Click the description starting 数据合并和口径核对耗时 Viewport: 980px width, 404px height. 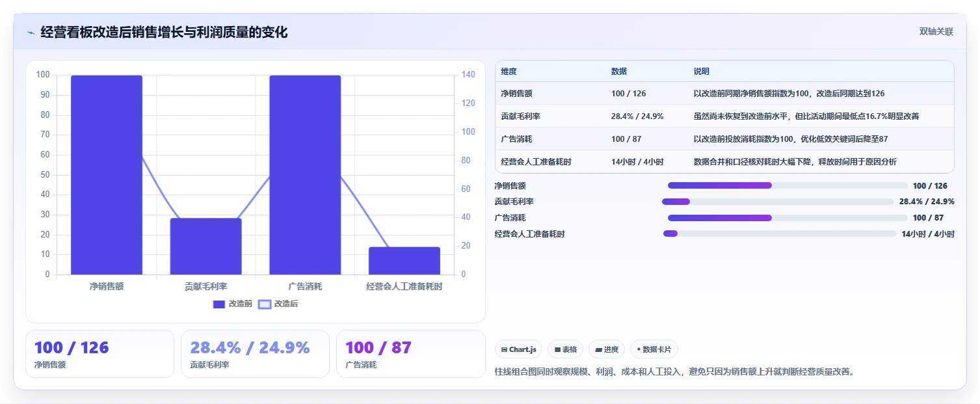pyautogui.click(x=795, y=162)
